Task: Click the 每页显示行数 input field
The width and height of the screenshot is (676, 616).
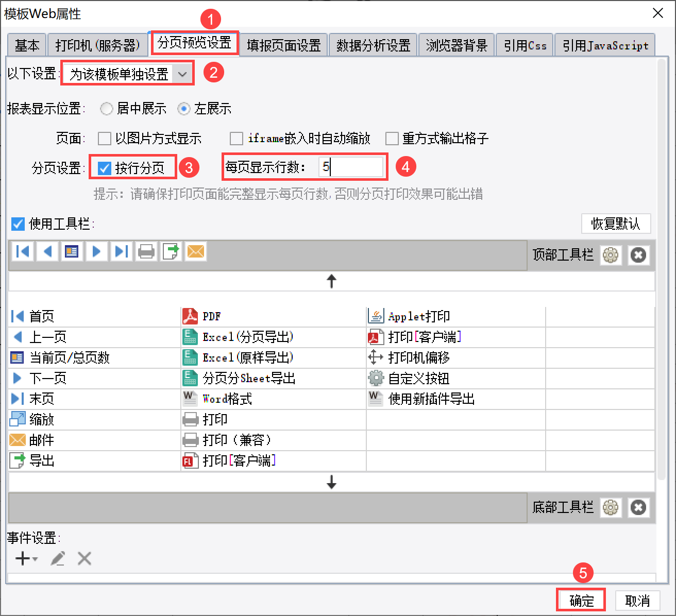Action: pyautogui.click(x=351, y=167)
